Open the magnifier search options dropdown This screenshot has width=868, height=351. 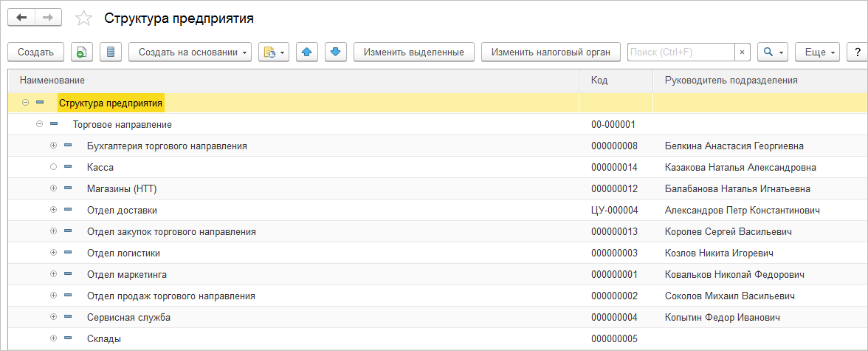(x=773, y=52)
